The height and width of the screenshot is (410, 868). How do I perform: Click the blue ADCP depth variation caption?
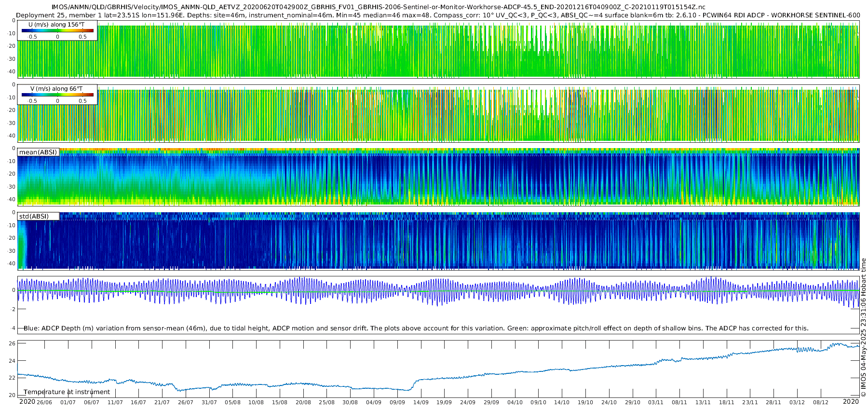416,328
